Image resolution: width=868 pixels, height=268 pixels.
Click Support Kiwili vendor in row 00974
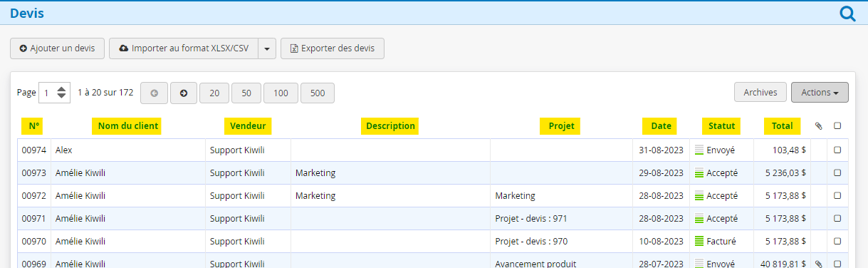(237, 150)
